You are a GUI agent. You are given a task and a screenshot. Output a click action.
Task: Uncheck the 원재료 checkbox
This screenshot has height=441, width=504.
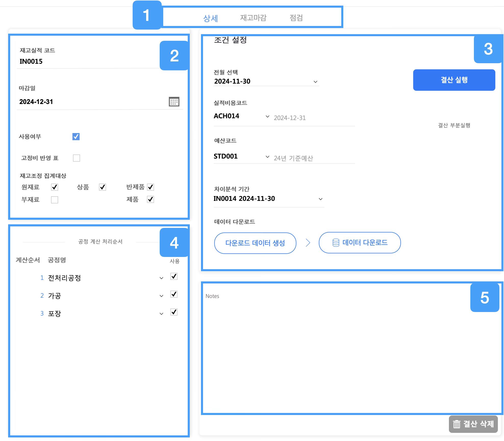(55, 187)
